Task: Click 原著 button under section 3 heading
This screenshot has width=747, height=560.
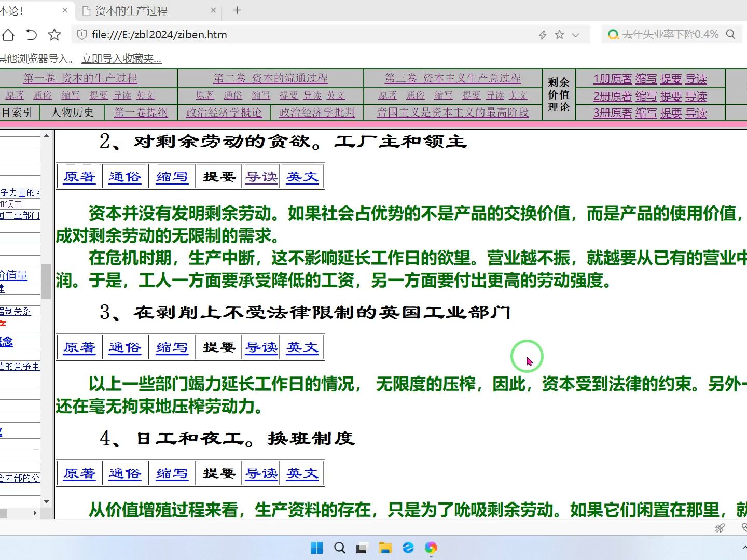Action: click(x=79, y=347)
